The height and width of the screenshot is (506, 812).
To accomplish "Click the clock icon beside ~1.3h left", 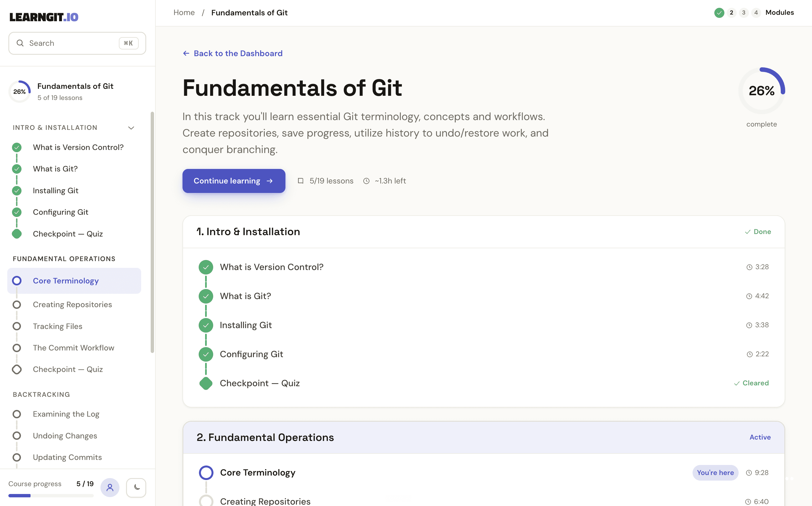I will point(366,181).
